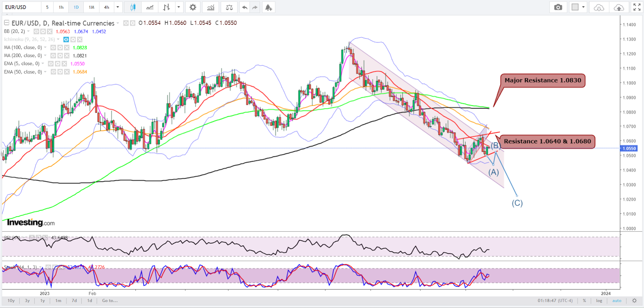
Task: Set the date range to 7d
Action: 74,300
